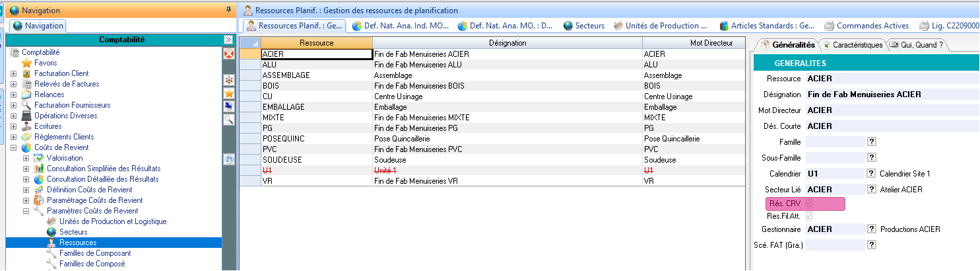Select the EMBALLAGE row in resource grid
Image resolution: width=980 pixels, height=271 pixels.
317,107
